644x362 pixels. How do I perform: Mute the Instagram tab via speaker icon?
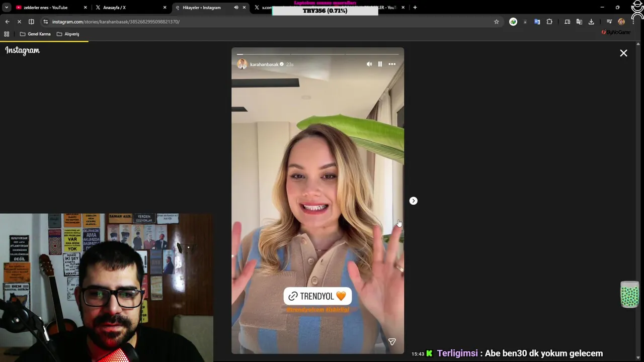coord(236,8)
